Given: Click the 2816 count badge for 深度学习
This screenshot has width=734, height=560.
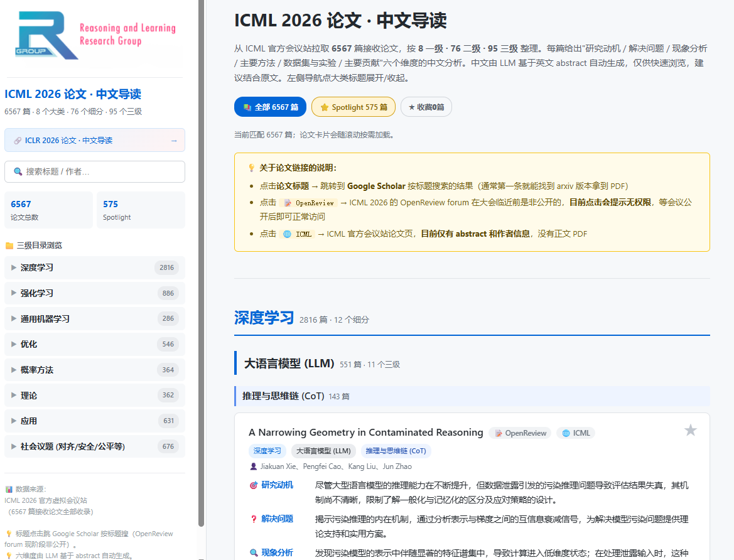Looking at the screenshot, I should click(x=166, y=268).
